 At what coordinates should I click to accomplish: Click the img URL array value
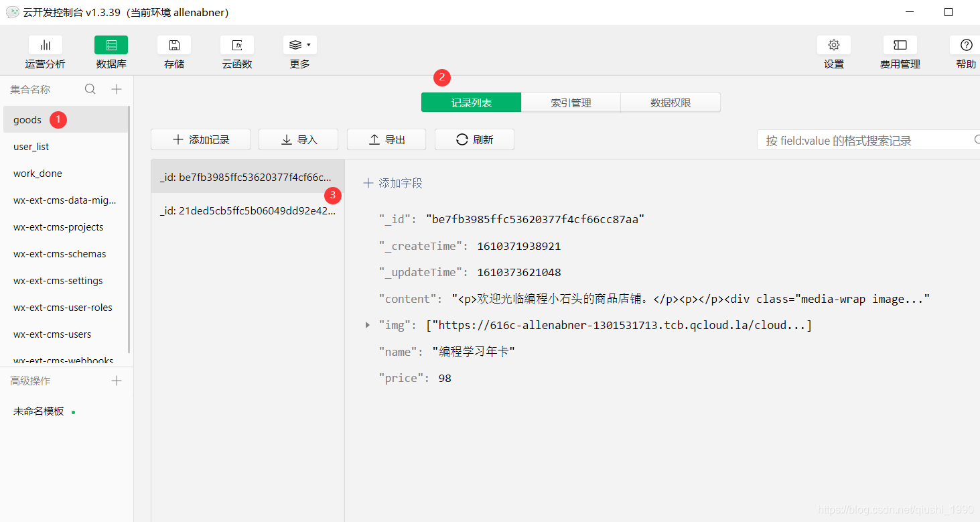[619, 325]
